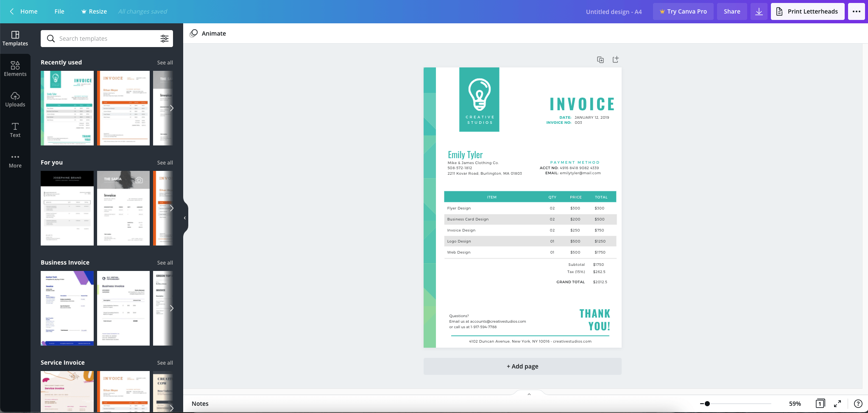Click the More icon in the sidebar
Screen dimensions: 868x413
[15, 160]
